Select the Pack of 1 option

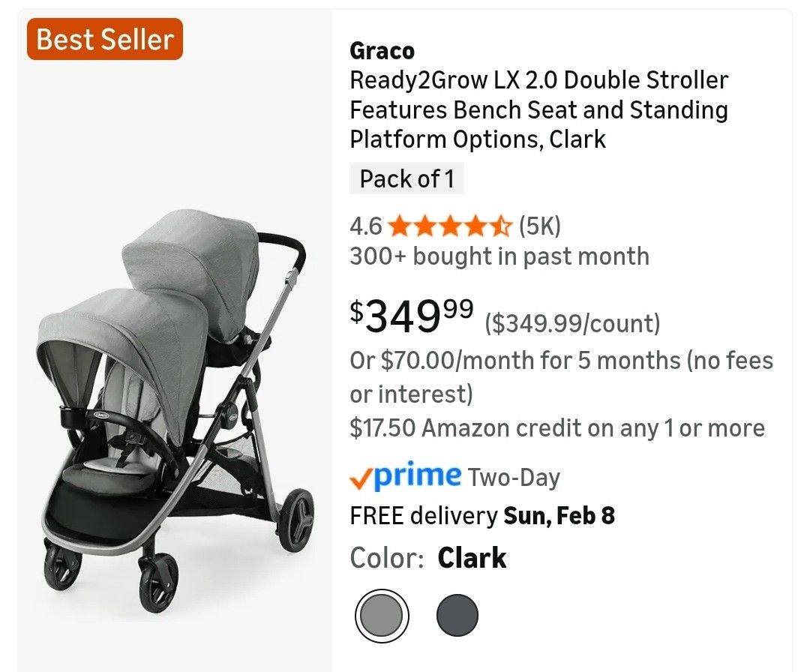pos(406,179)
